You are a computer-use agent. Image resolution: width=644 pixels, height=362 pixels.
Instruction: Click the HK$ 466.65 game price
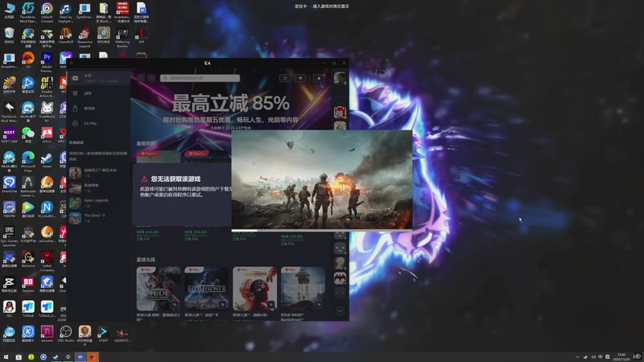coord(147,232)
